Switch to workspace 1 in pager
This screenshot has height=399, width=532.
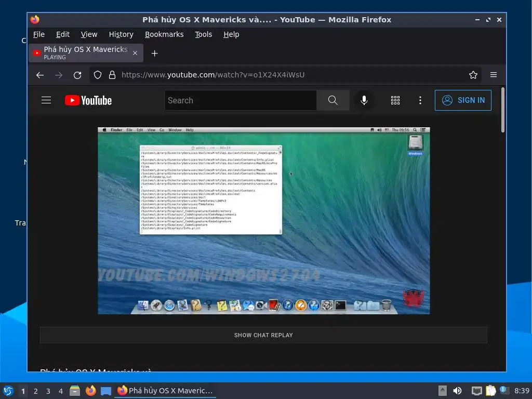tap(23, 391)
